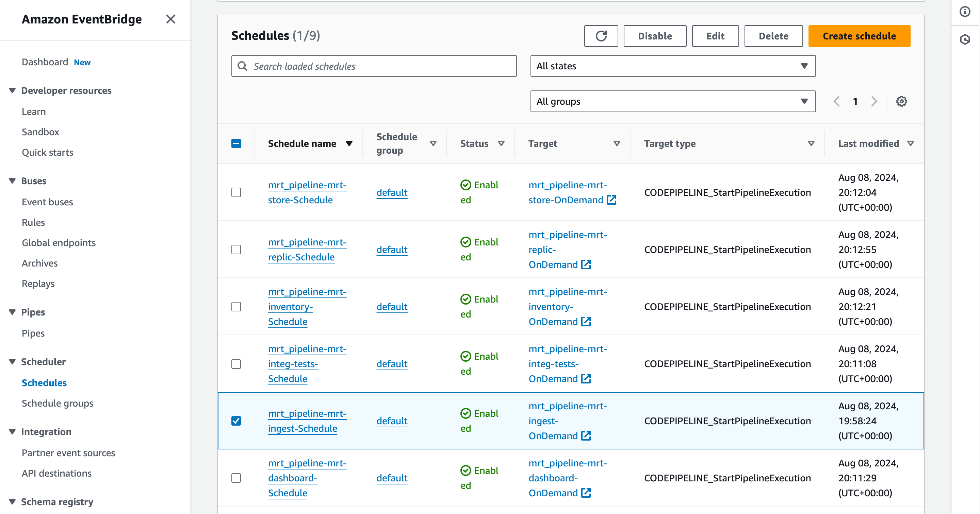This screenshot has width=980, height=514.
Task: Open Replays in the sidebar
Action: pos(38,284)
